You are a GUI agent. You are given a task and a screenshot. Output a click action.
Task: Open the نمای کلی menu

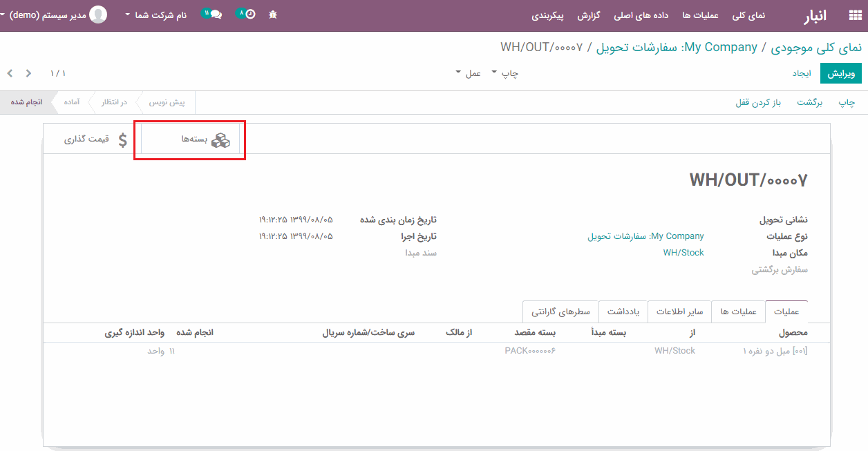(748, 15)
